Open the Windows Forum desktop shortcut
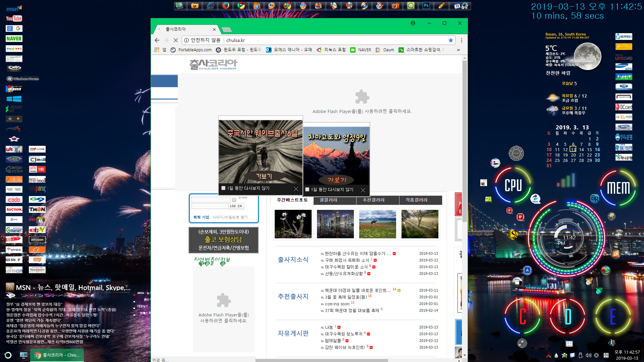This screenshot has height=362, width=644. (x=23, y=79)
